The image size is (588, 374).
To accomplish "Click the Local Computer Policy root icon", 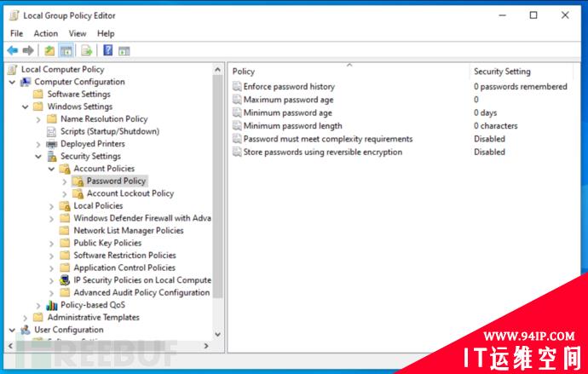I will coord(13,69).
